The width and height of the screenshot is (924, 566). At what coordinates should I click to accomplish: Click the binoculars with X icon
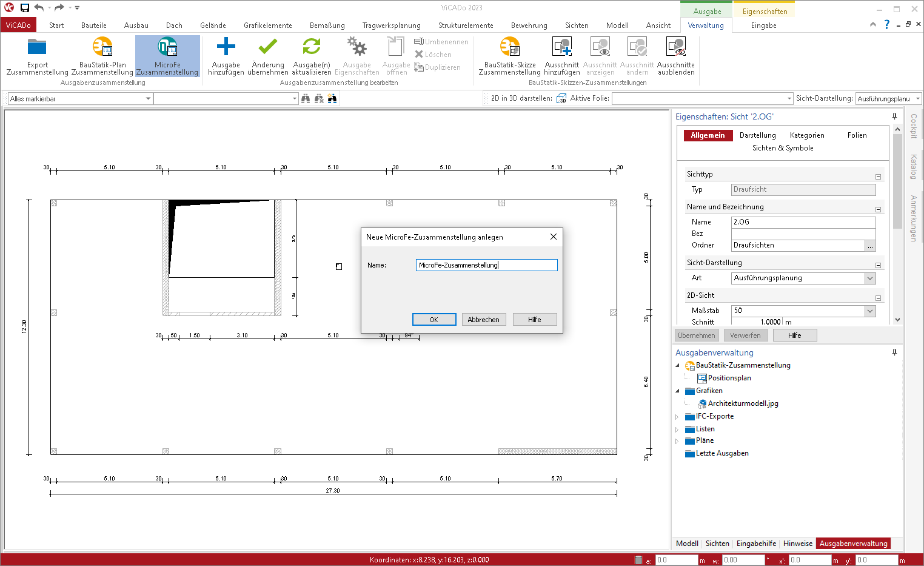point(319,98)
